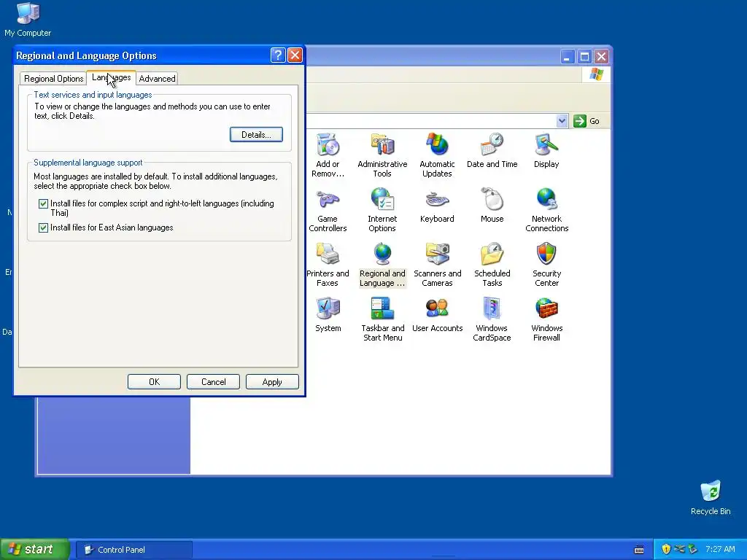Close the Regional and Language Options dialog
The width and height of the screenshot is (747, 560).
pyautogui.click(x=295, y=55)
